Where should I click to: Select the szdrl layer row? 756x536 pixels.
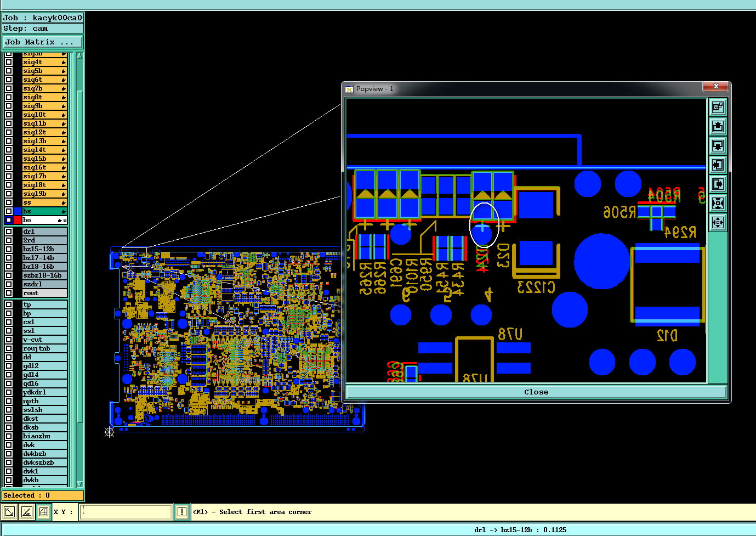pyautogui.click(x=44, y=284)
